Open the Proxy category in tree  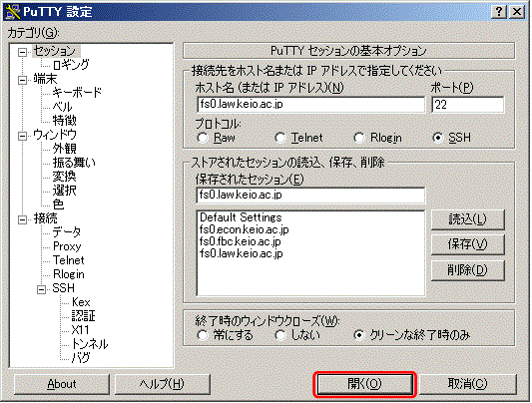pyautogui.click(x=67, y=246)
